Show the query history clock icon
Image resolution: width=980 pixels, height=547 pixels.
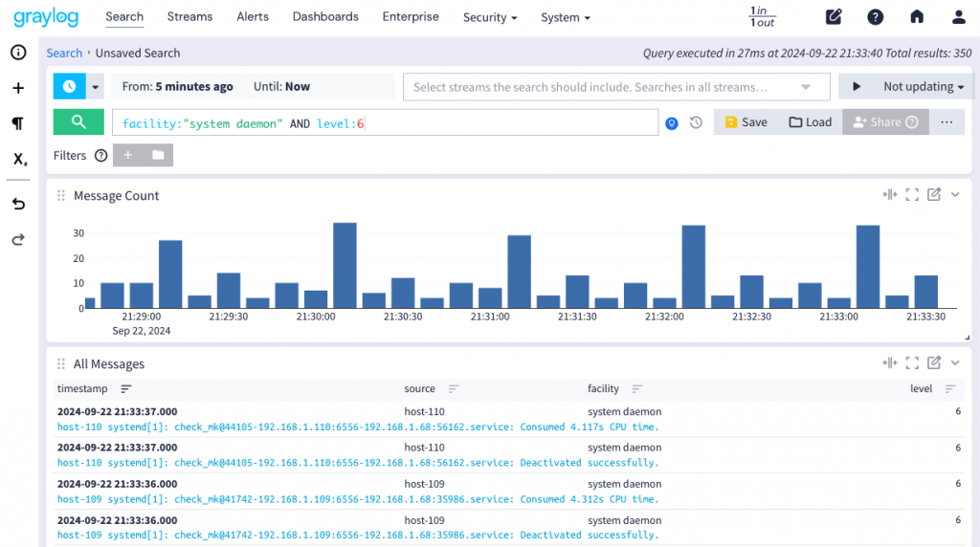696,123
